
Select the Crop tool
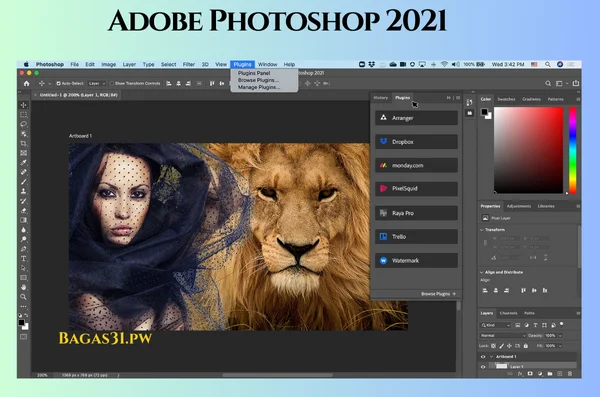[24, 143]
